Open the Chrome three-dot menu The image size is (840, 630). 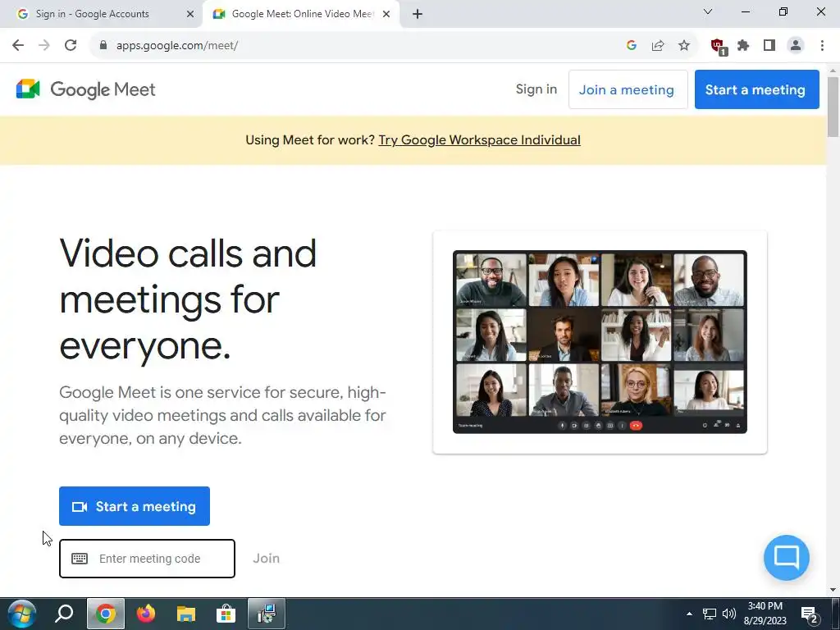(x=822, y=46)
